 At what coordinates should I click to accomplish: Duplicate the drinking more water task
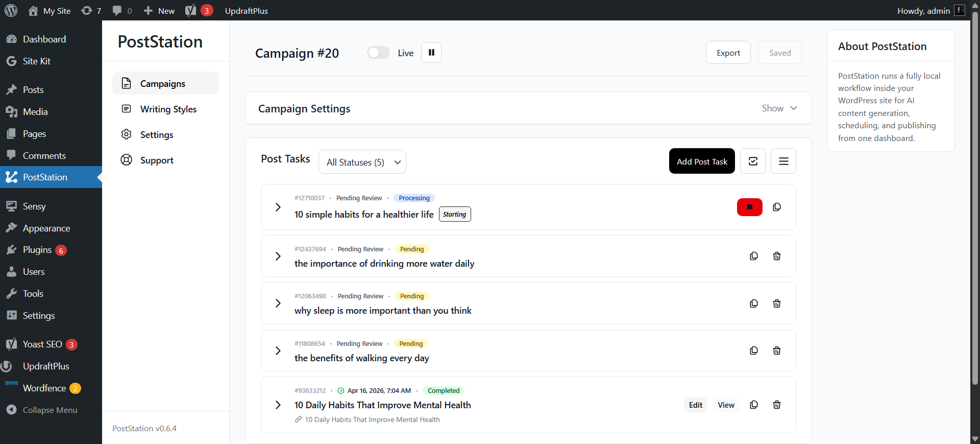click(x=754, y=256)
